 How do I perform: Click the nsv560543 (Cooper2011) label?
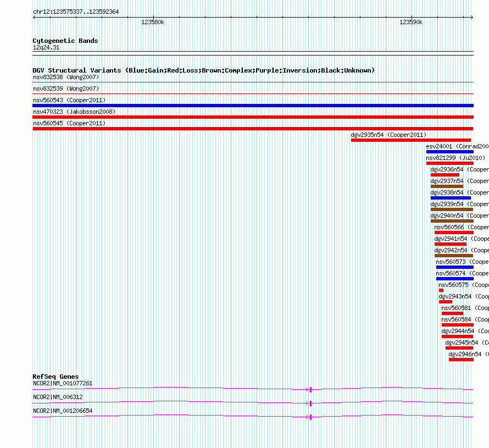[x=69, y=100]
